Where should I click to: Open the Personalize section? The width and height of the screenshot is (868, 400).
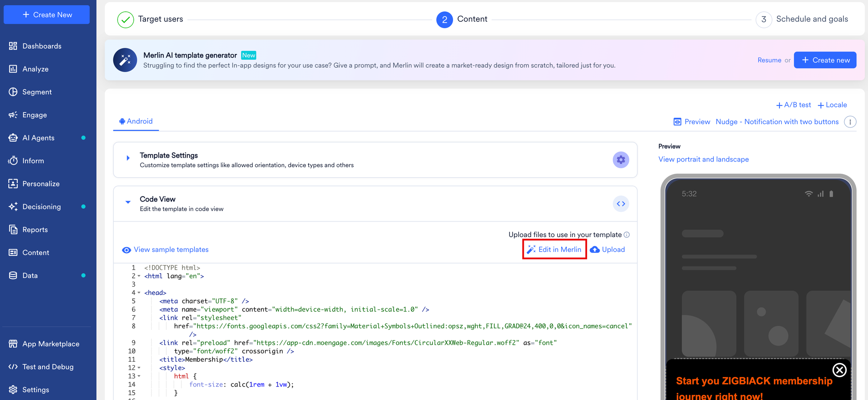pos(41,184)
